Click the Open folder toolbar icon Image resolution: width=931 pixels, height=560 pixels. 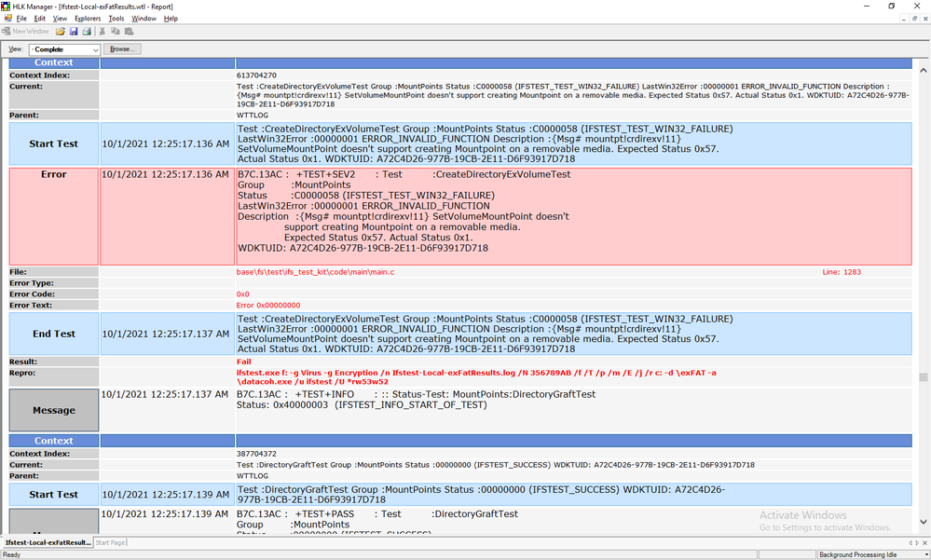61,32
